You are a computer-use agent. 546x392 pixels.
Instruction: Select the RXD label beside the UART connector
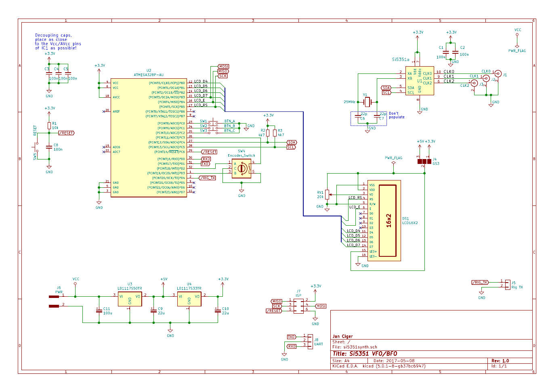pyautogui.click(x=291, y=346)
